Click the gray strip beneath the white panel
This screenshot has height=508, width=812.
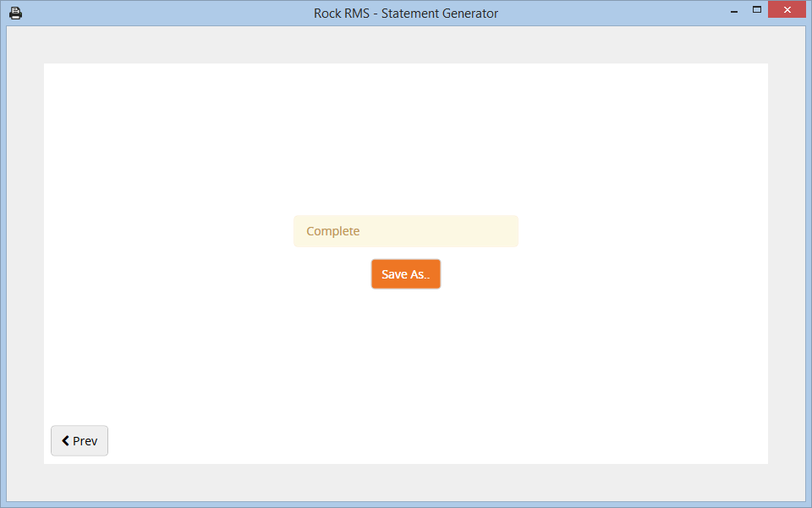click(x=406, y=482)
